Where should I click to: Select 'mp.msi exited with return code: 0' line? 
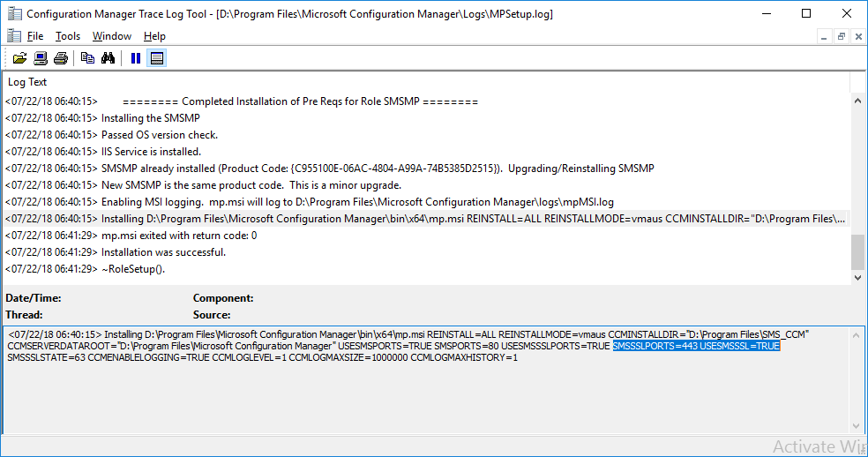tap(425, 236)
